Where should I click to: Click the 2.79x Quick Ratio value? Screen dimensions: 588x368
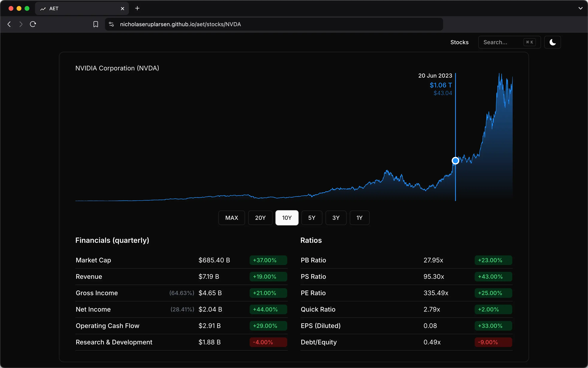(432, 309)
